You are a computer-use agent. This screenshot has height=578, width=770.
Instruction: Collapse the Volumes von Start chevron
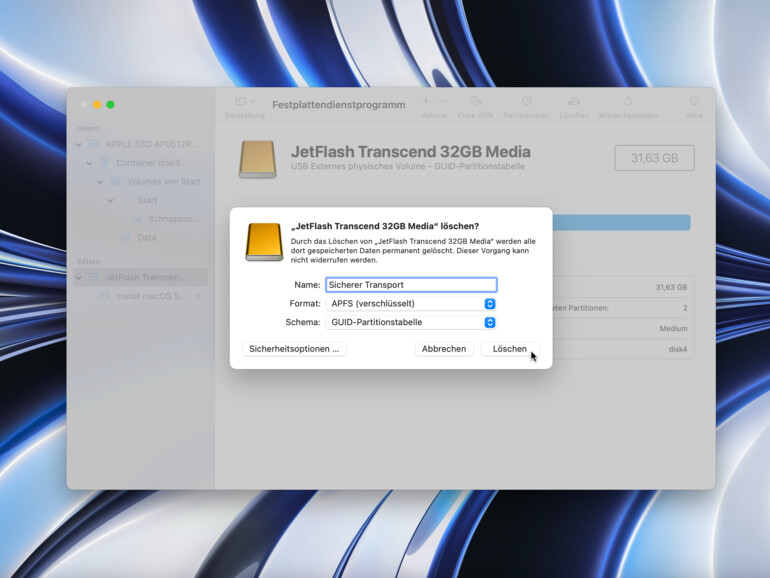pos(100,182)
